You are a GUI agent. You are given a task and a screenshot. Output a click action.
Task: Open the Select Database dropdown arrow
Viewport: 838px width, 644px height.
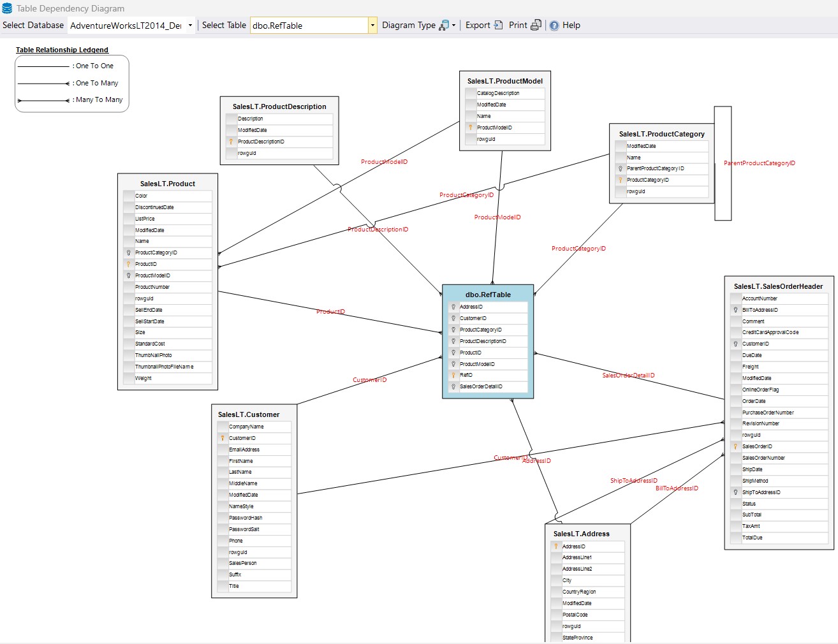click(190, 26)
